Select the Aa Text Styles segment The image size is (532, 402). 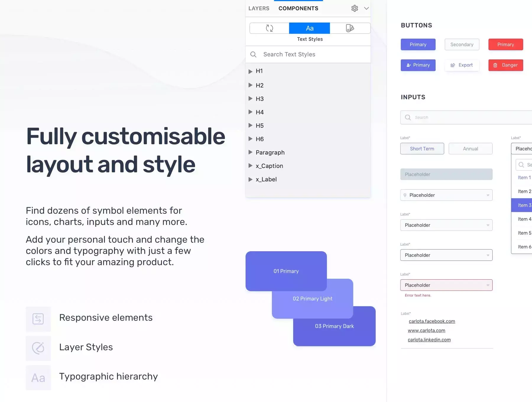point(309,28)
